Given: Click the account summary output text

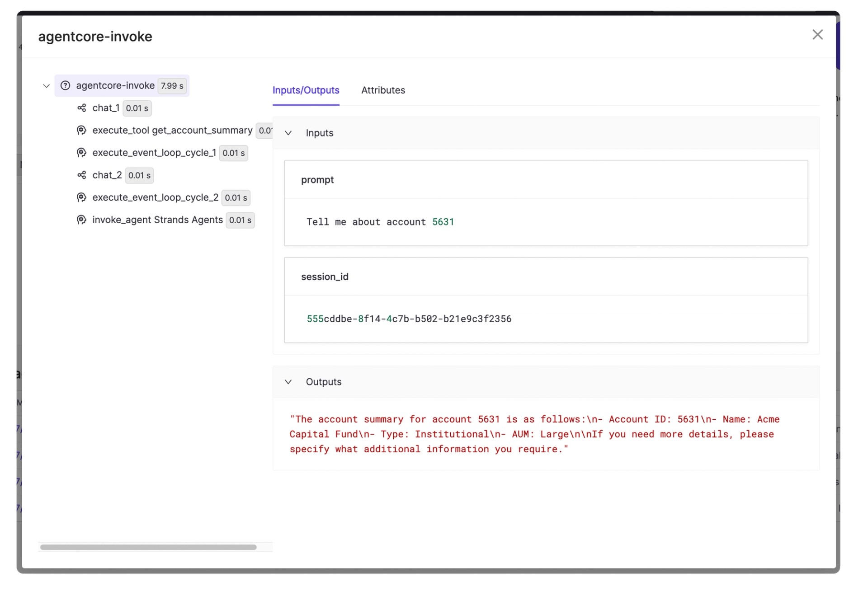Looking at the screenshot, I should [x=534, y=434].
